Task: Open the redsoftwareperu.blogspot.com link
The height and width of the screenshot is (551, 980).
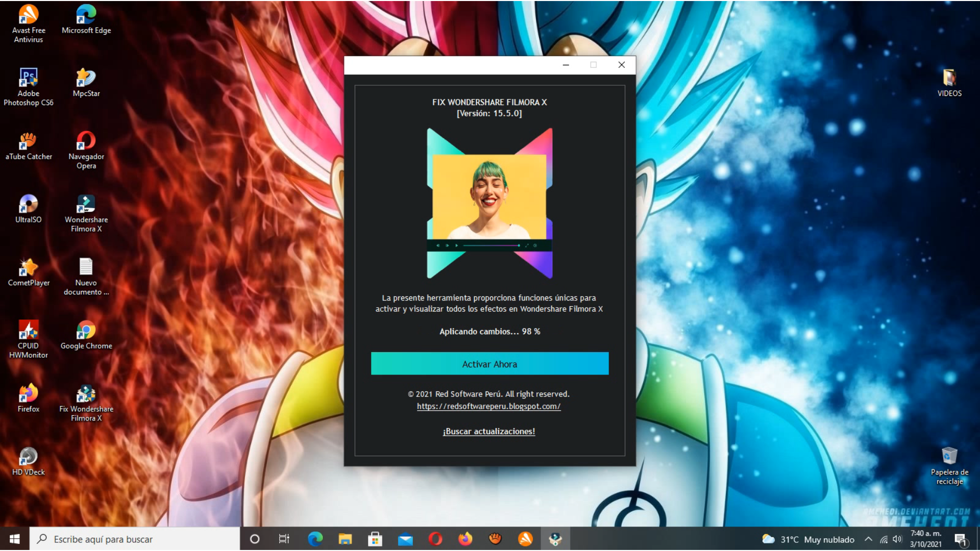Action: (488, 406)
